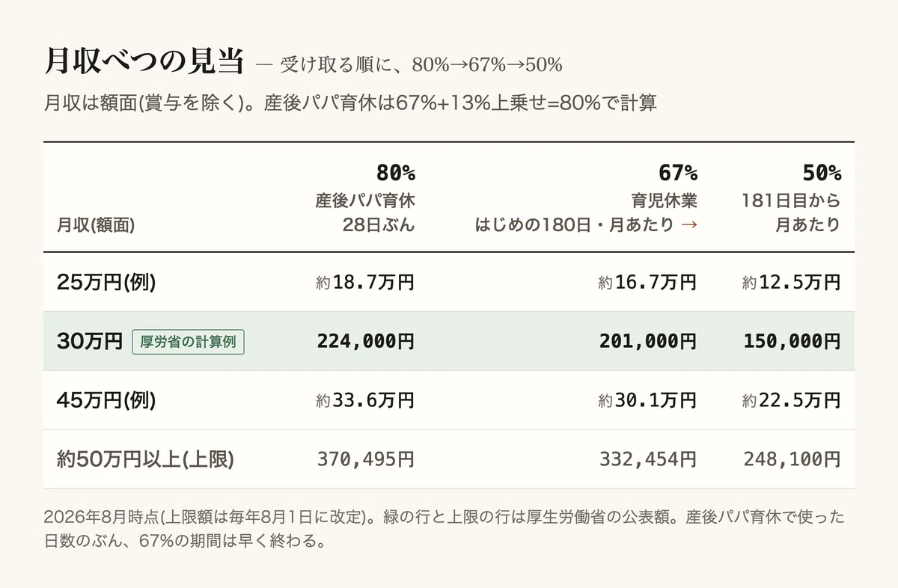Click the 370,495円 upper limit value
Viewport: 898px width, 588px height.
tap(365, 459)
